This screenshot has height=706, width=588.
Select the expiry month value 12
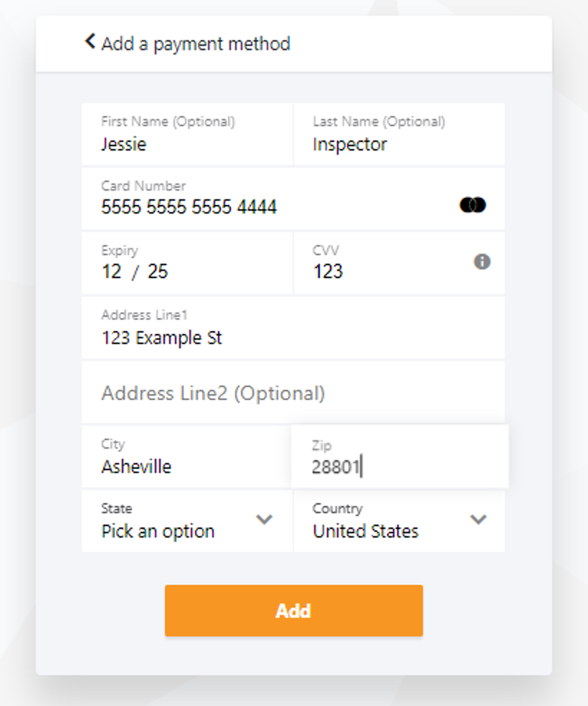(x=112, y=272)
